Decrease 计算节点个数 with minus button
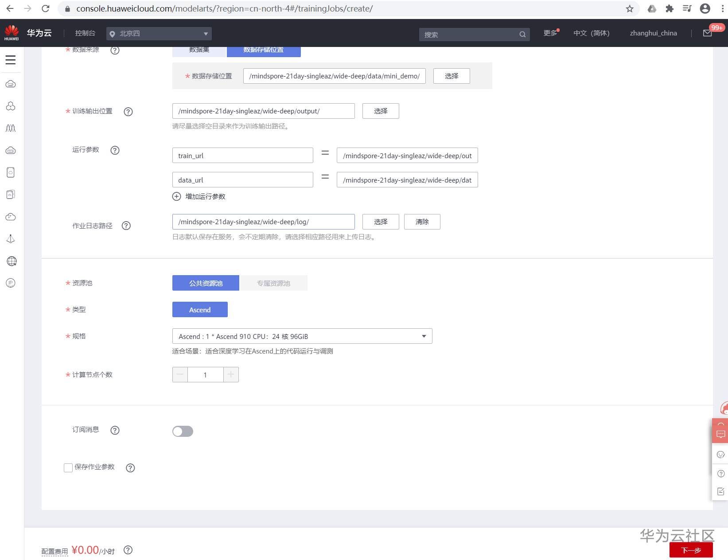The width and height of the screenshot is (728, 560). coord(180,375)
